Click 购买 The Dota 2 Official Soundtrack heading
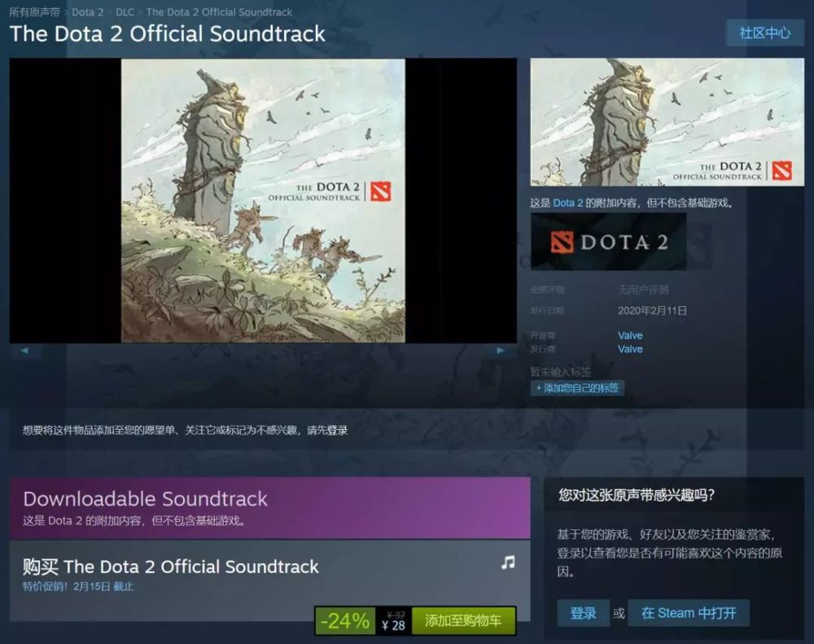This screenshot has height=644, width=814. tap(170, 567)
